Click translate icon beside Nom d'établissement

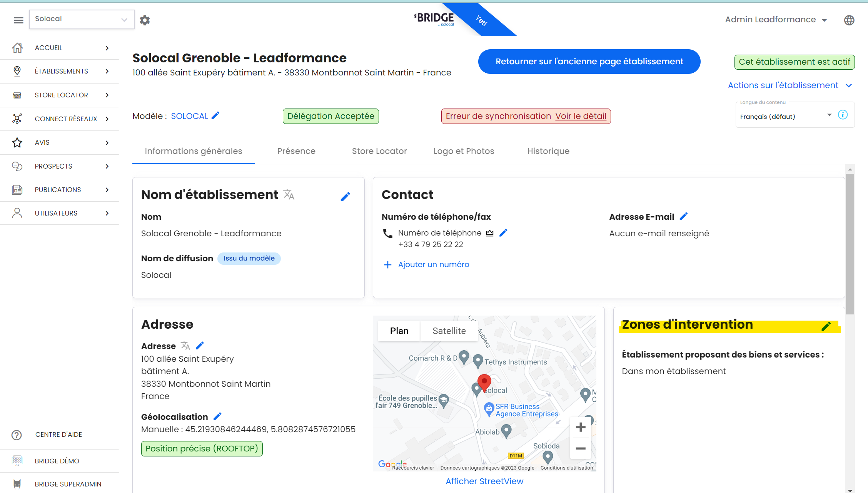289,195
